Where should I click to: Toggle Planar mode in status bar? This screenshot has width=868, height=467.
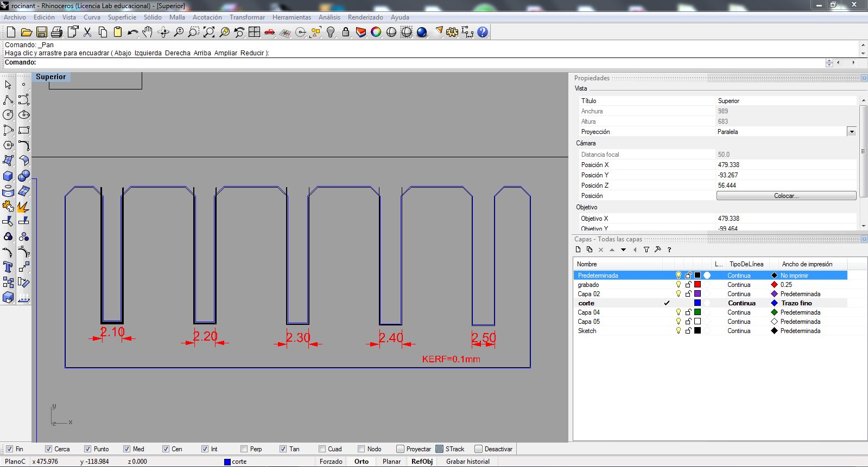coord(391,462)
